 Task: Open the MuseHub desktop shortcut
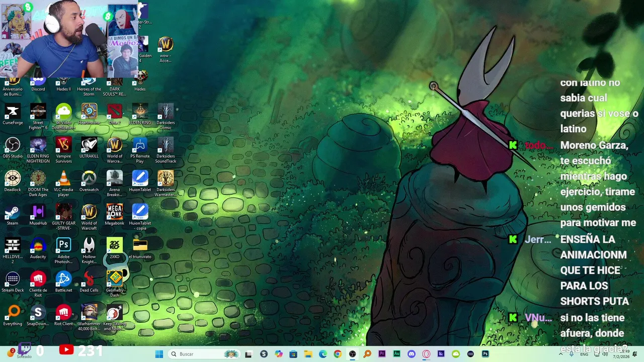point(38,215)
